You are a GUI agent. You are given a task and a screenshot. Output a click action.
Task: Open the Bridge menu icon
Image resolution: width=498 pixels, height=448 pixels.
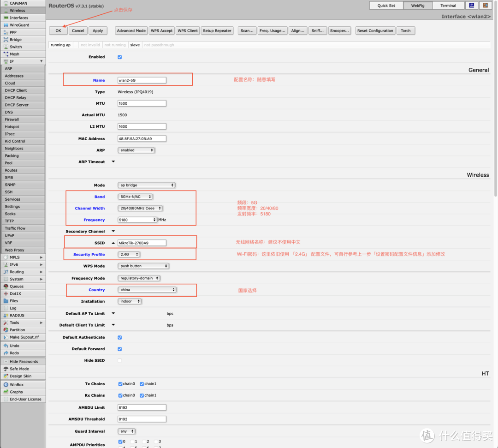[6, 40]
